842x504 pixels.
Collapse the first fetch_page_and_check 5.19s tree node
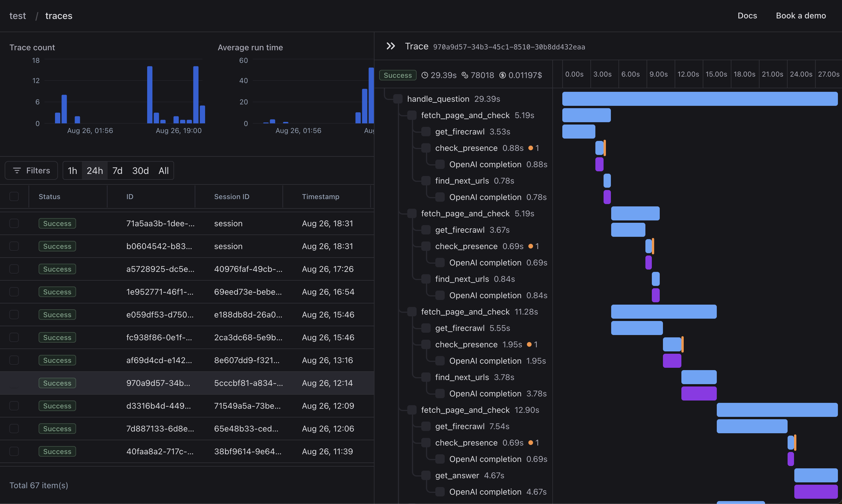click(x=412, y=115)
